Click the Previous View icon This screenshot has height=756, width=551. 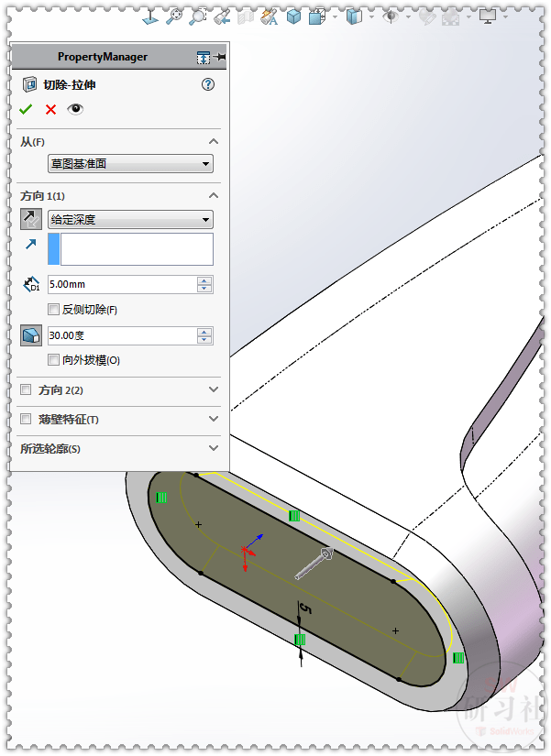(222, 17)
